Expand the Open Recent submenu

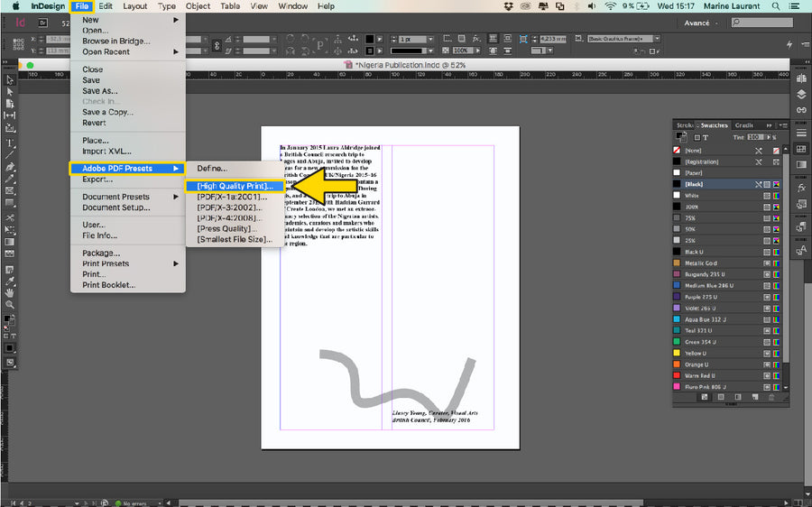(x=176, y=51)
